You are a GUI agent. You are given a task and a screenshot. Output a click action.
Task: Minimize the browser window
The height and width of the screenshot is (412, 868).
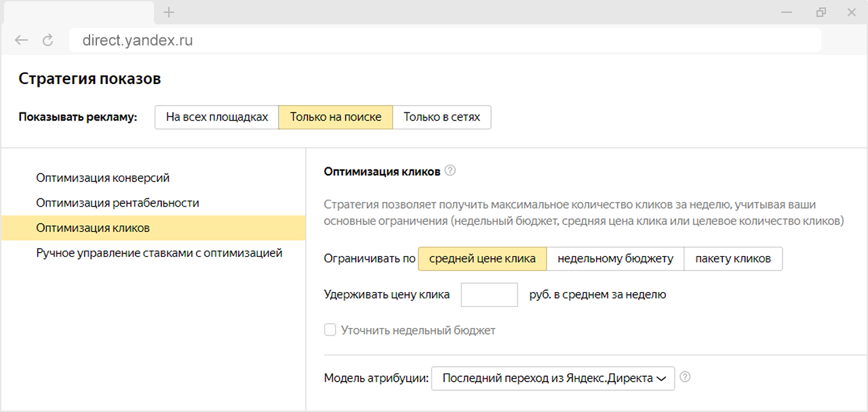tap(786, 12)
